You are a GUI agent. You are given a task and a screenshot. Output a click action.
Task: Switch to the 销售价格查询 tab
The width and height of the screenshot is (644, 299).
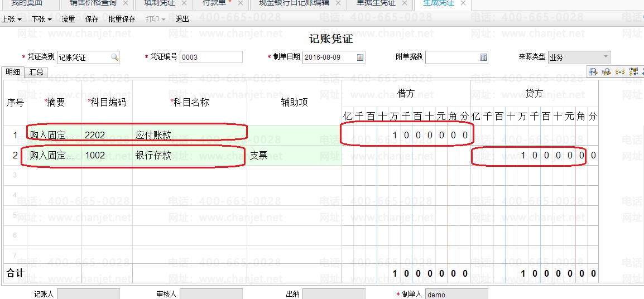(93, 3)
